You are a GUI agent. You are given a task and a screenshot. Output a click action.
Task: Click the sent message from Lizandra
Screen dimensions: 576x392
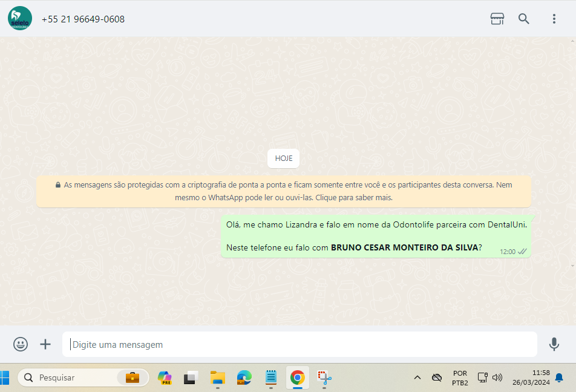[376, 237]
